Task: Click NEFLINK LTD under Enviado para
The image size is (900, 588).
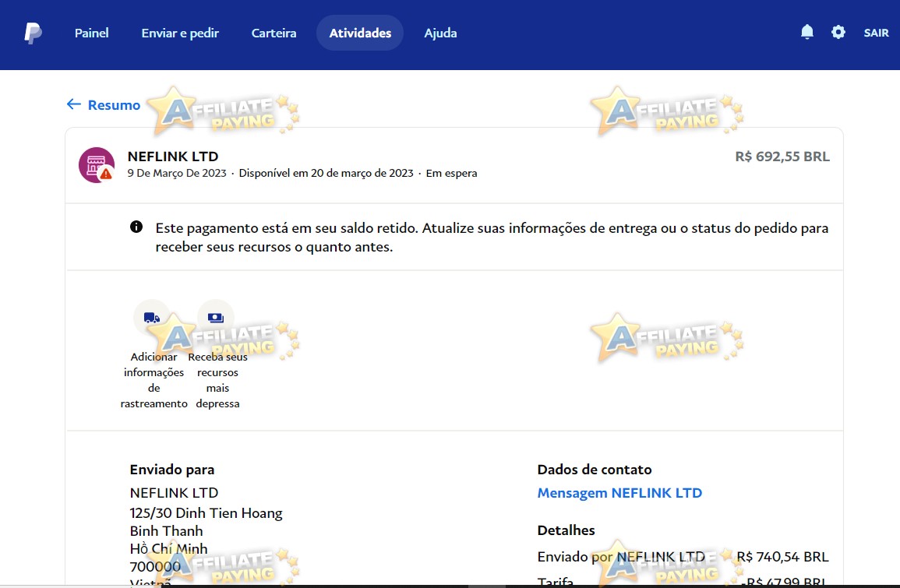Action: click(x=174, y=493)
